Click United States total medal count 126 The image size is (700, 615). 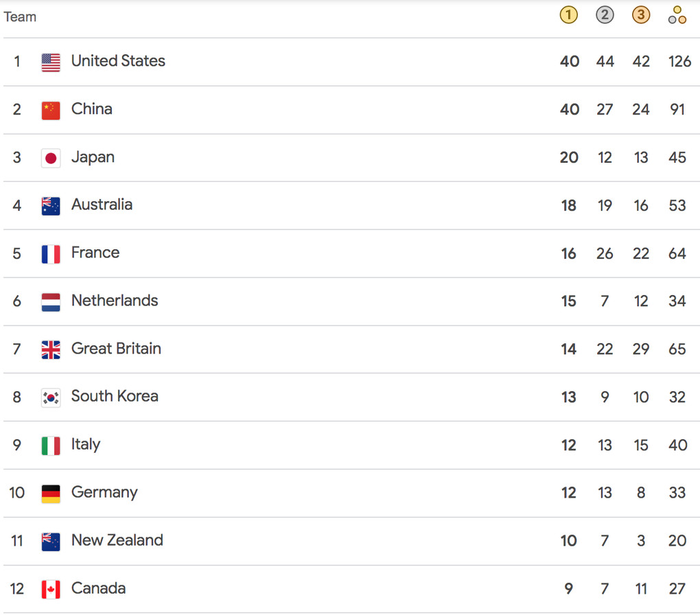click(x=679, y=62)
